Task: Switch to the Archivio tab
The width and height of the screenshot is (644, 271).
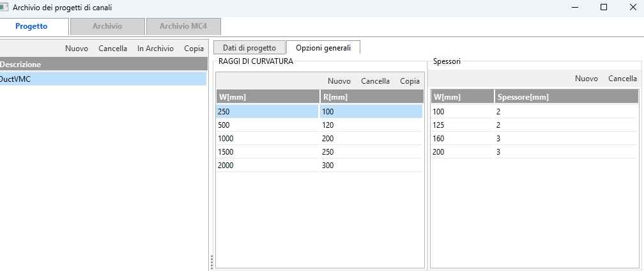Action: coord(107,26)
